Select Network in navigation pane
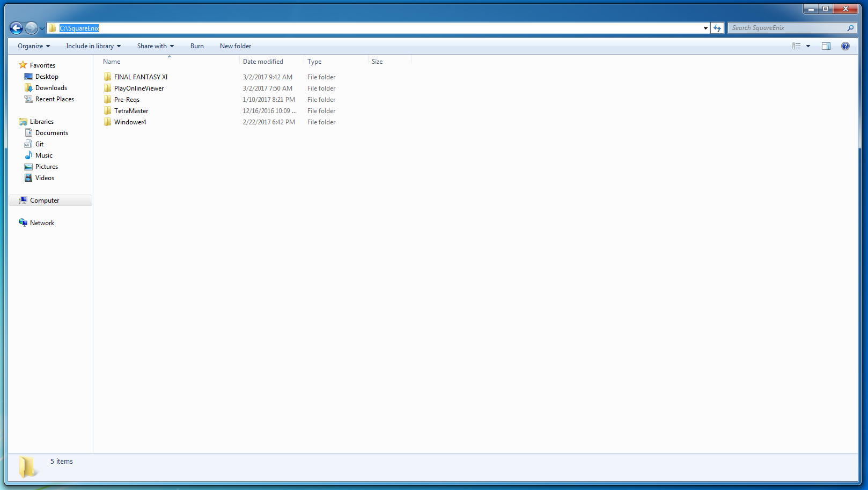 tap(42, 223)
